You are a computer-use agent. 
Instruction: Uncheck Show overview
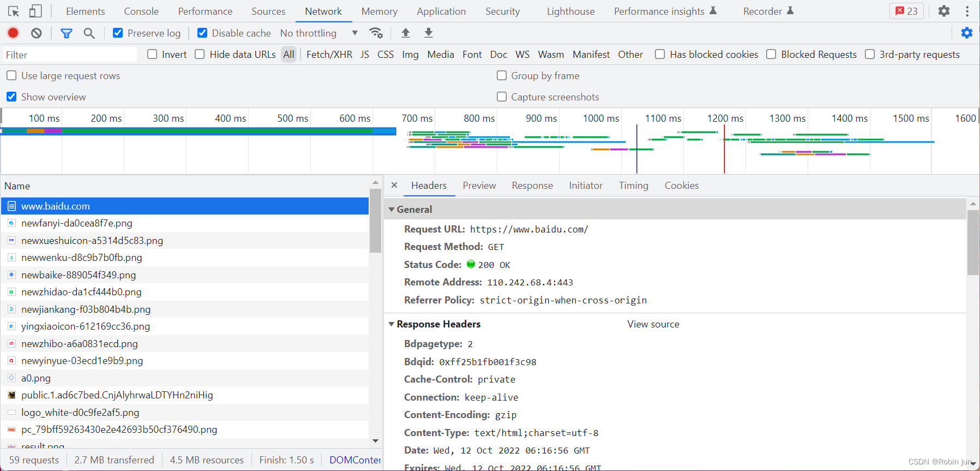(x=11, y=97)
